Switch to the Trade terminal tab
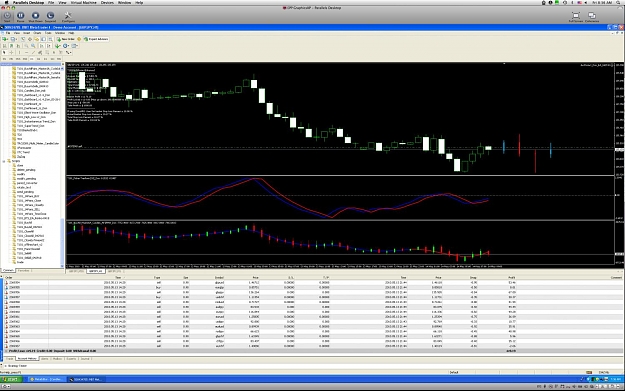Screen dimensions: 625x391 click(x=9, y=359)
